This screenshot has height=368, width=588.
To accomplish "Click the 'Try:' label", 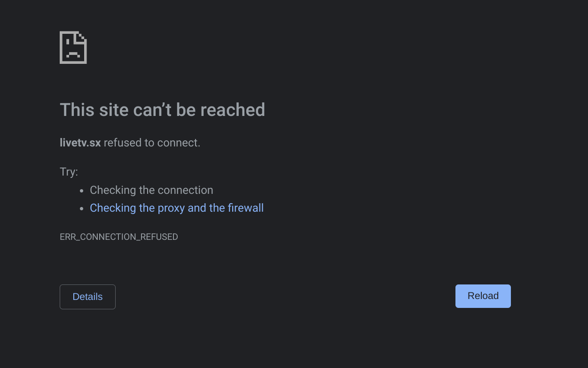I will [69, 172].
